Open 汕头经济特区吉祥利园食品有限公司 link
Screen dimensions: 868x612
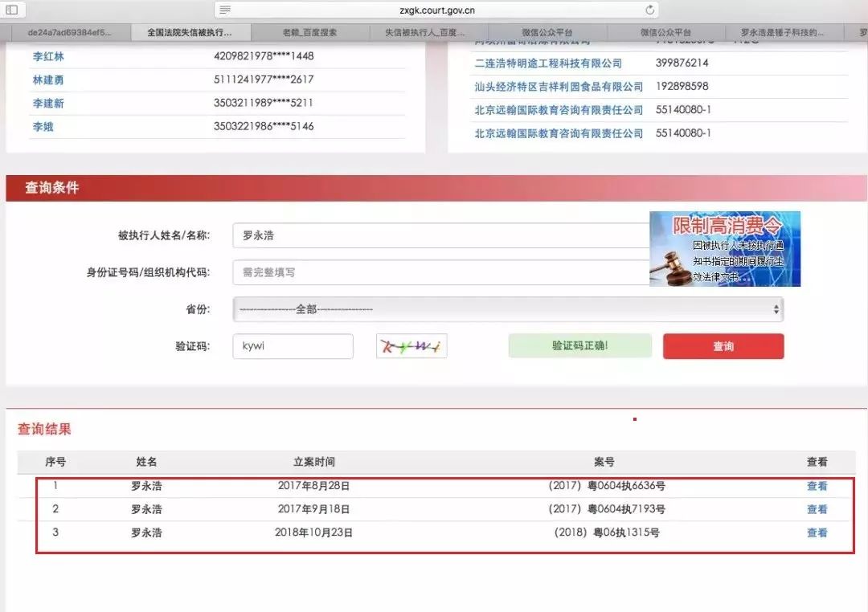tap(559, 86)
